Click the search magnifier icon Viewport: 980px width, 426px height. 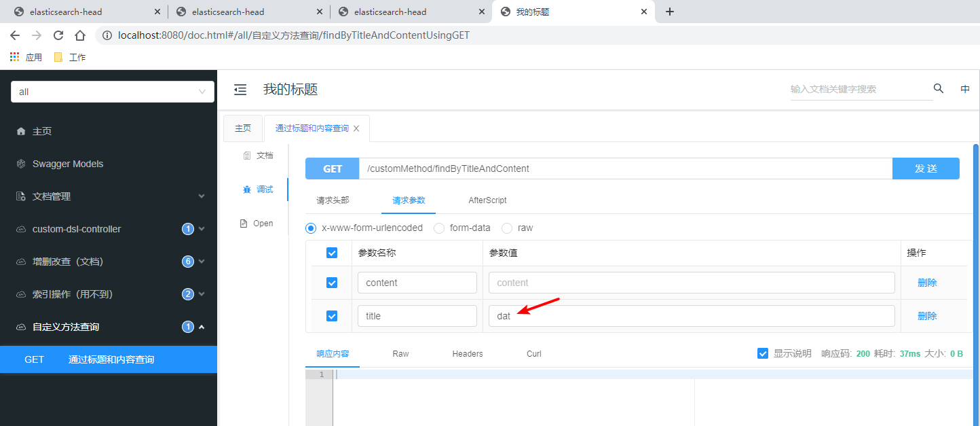939,88
